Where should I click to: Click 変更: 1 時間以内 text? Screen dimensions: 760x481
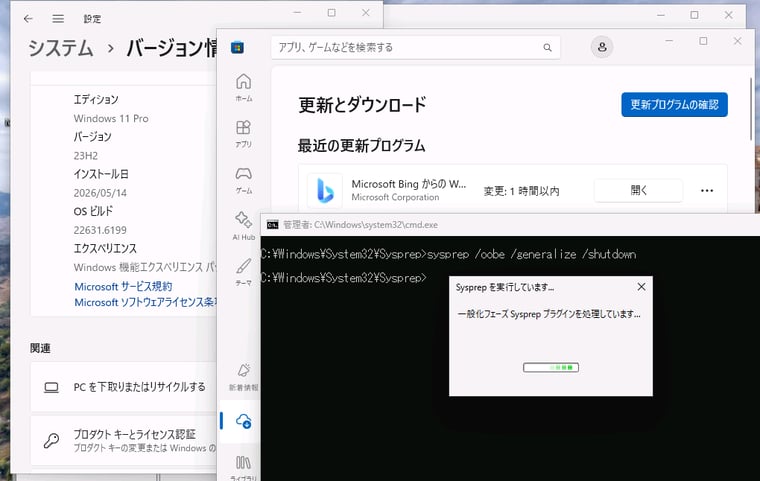click(x=522, y=191)
